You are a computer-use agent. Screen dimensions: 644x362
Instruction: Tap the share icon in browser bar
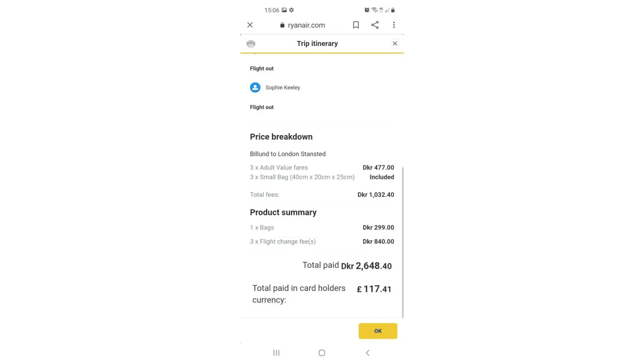coord(375,25)
